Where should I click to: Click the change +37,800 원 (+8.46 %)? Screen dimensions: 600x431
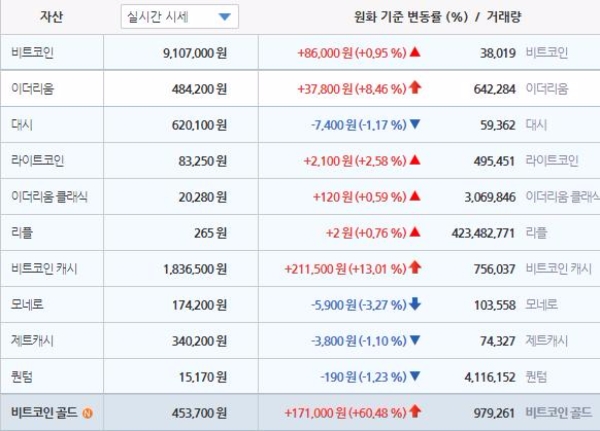(x=352, y=89)
